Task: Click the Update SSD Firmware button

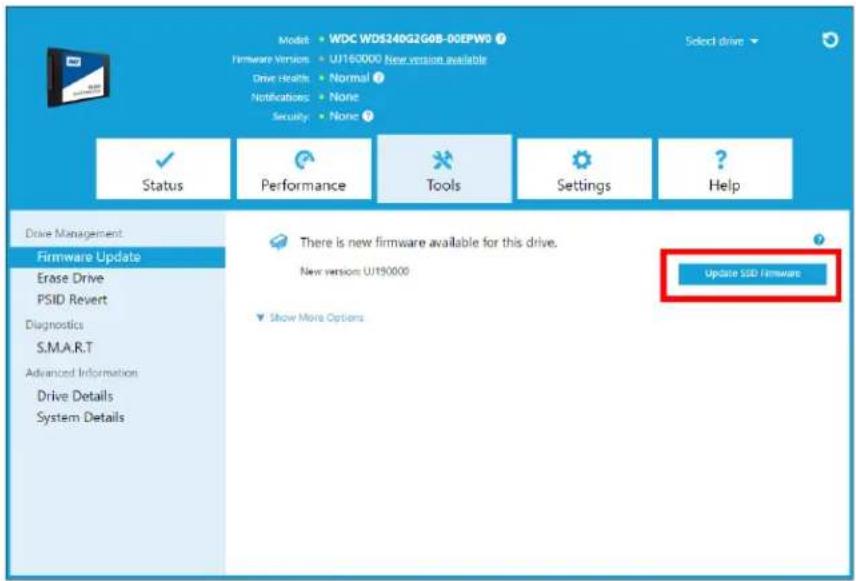Action: click(752, 274)
